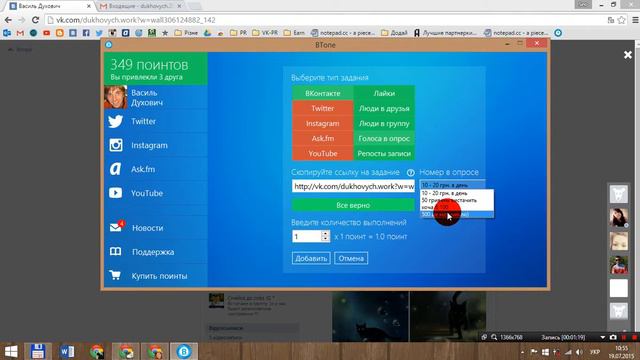Image resolution: width=640 pixels, height=360 pixels.
Task: Click the executions quantity field
Action: click(307, 236)
